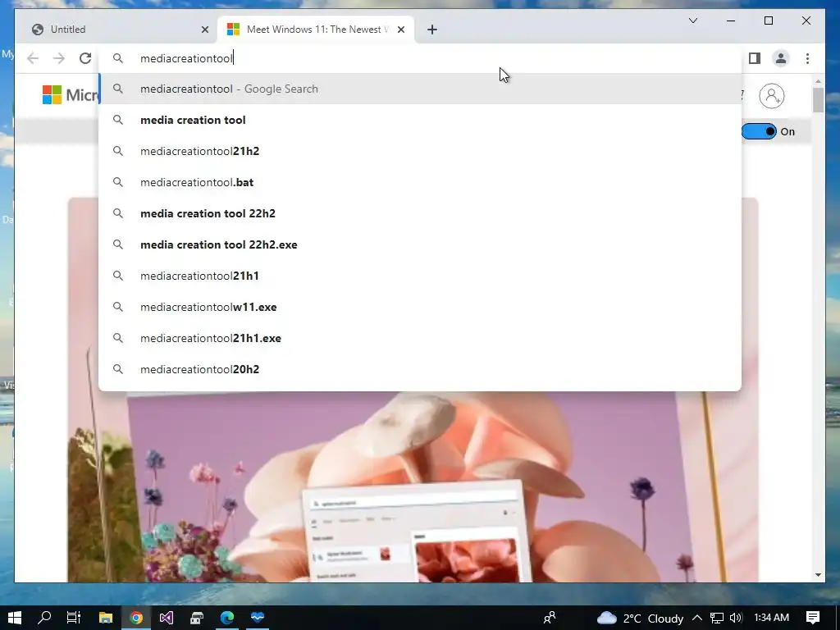
Task: Open taskbar Search
Action: tap(44, 618)
